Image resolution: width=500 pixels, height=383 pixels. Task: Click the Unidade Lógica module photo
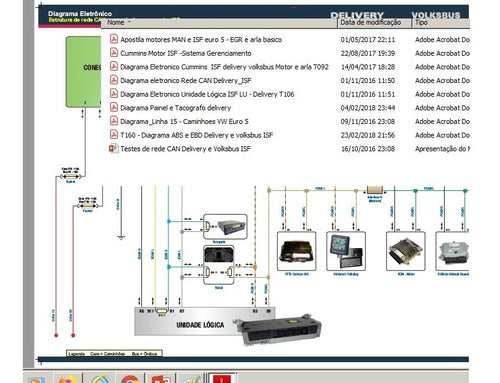tap(280, 330)
